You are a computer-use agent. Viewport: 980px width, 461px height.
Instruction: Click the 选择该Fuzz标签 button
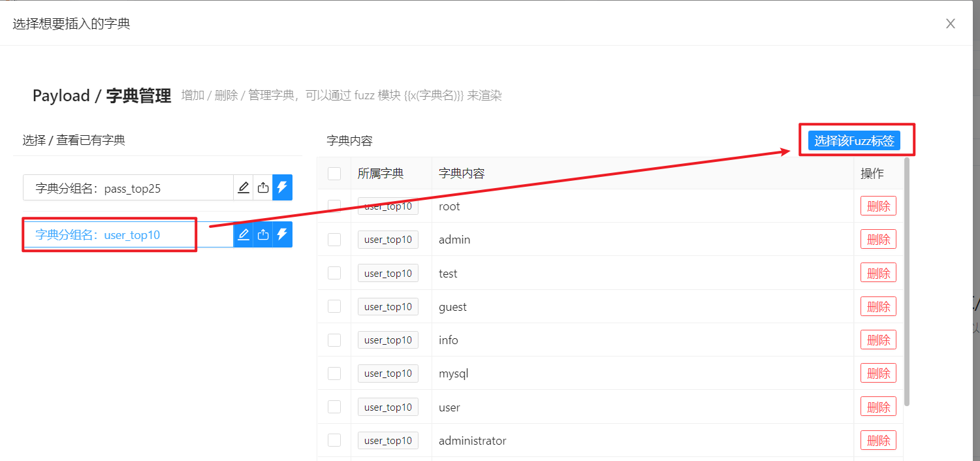click(x=854, y=140)
